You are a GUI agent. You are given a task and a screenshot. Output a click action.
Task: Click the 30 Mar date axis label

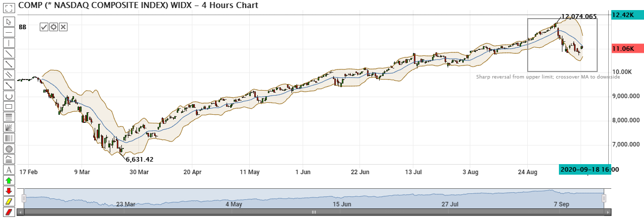click(138, 172)
